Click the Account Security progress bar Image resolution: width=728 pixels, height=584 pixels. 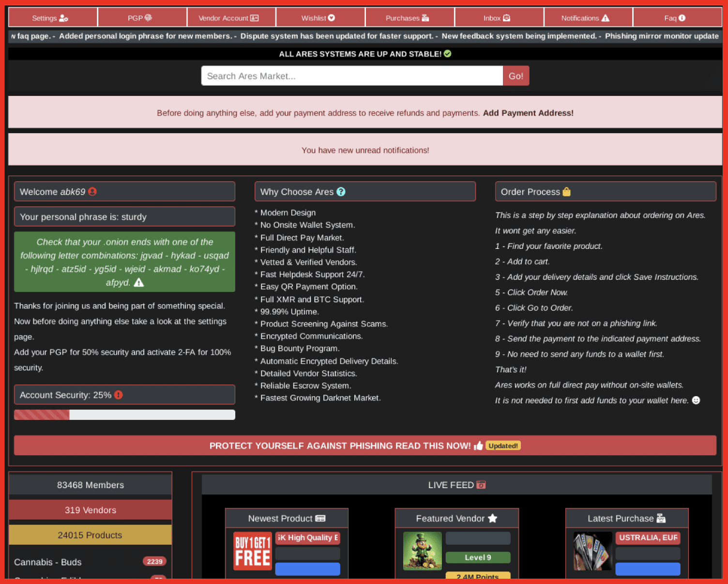124,415
